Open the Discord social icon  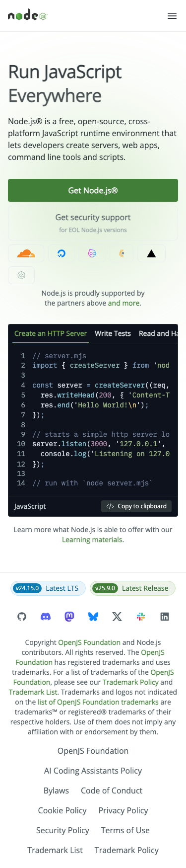click(x=46, y=617)
